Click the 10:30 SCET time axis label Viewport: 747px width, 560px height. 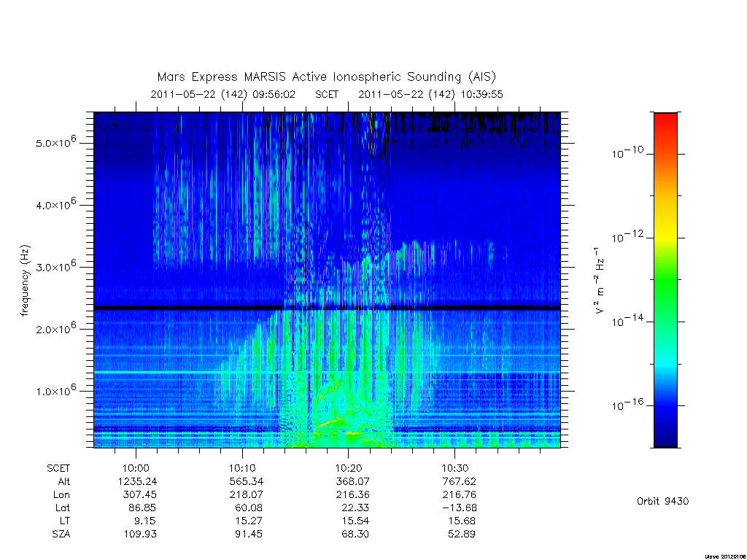point(455,468)
